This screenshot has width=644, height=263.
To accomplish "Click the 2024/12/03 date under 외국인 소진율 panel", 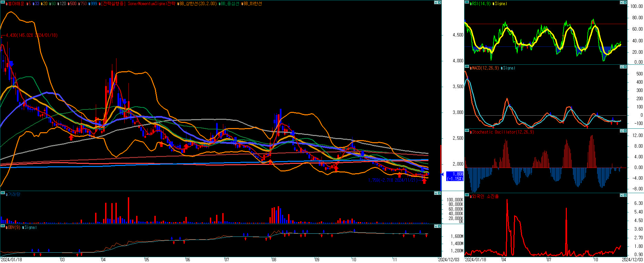I will [x=633, y=260].
